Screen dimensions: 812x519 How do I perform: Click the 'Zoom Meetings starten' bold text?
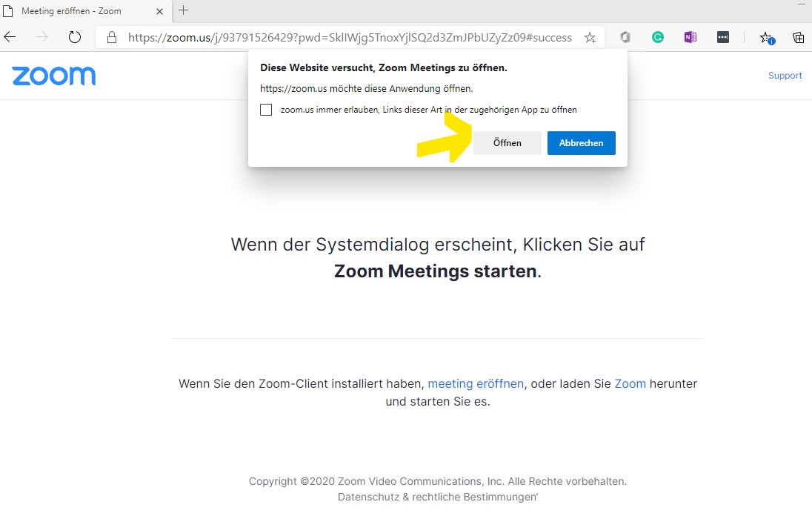(x=435, y=271)
